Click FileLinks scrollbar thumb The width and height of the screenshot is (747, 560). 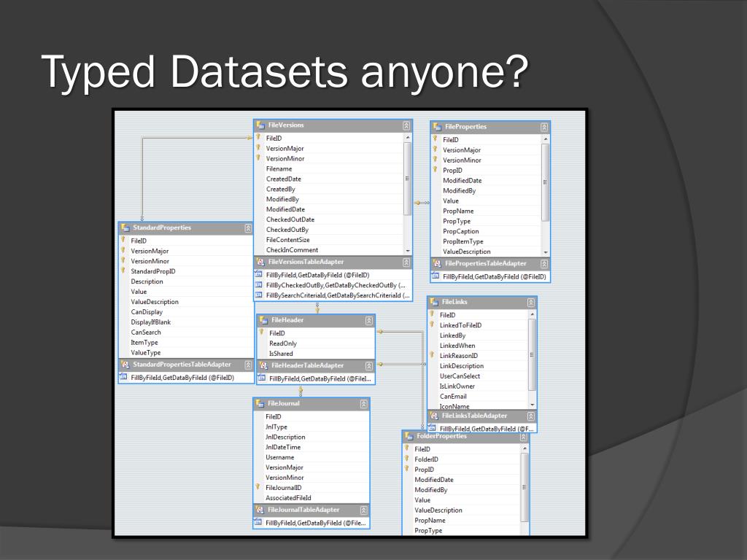(532, 354)
